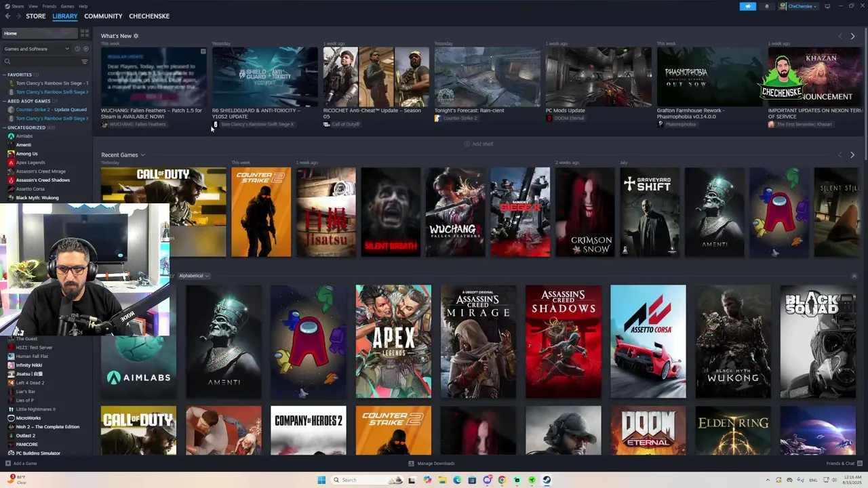Switch to the STORE tab

(x=36, y=16)
